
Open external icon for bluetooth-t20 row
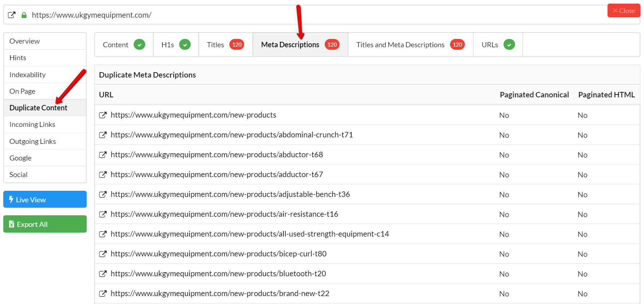103,274
